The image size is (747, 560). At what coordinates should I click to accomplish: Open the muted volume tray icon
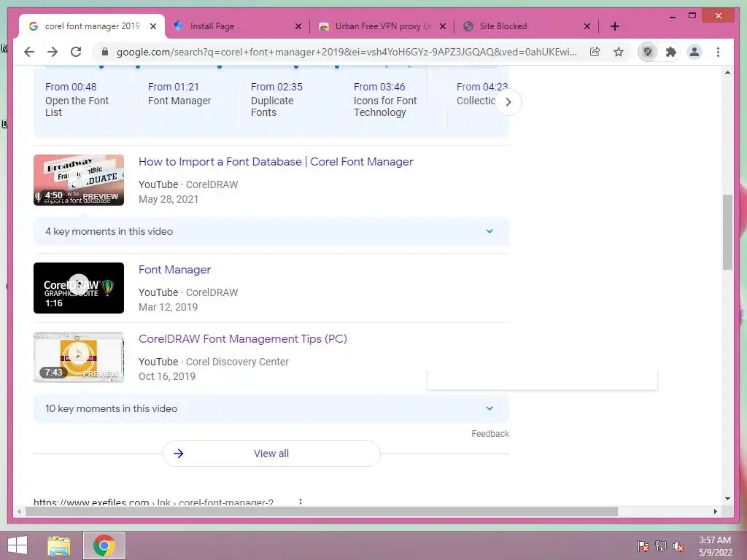pyautogui.click(x=678, y=545)
